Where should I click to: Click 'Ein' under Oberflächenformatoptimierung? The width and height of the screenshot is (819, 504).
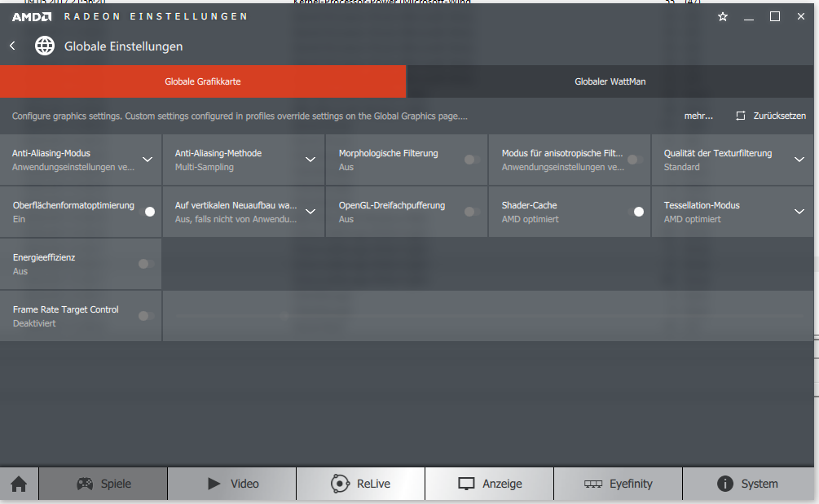tap(19, 219)
